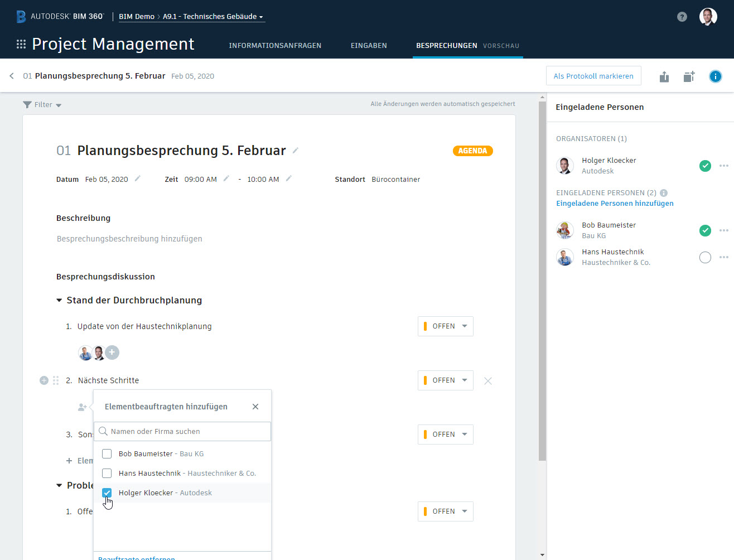The image size is (734, 560).
Task: Open status dropdown for Update von der Haustechnikplanung
Action: click(x=445, y=326)
